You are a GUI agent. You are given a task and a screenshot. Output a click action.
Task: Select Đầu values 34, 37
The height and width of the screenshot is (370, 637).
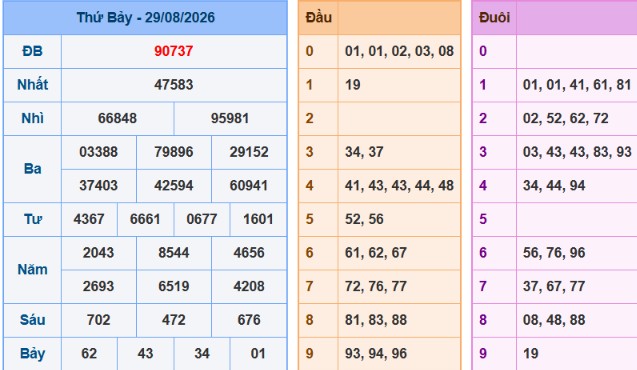pyautogui.click(x=364, y=152)
